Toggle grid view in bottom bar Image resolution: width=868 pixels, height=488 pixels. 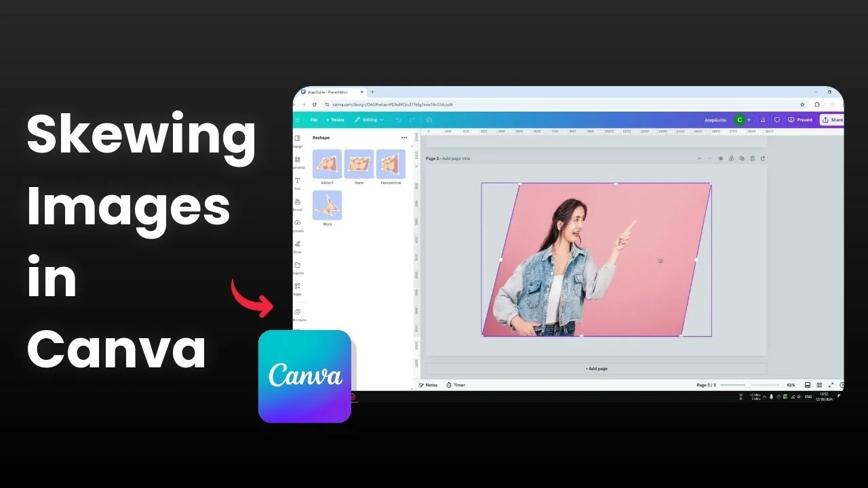(819, 385)
